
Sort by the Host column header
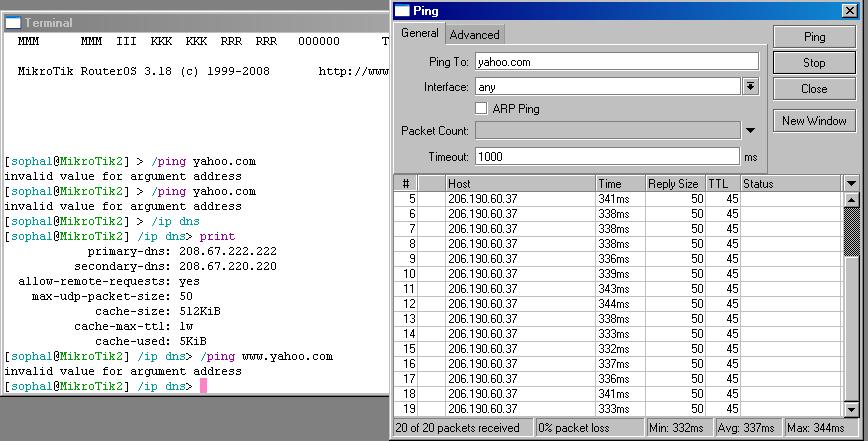(x=520, y=183)
